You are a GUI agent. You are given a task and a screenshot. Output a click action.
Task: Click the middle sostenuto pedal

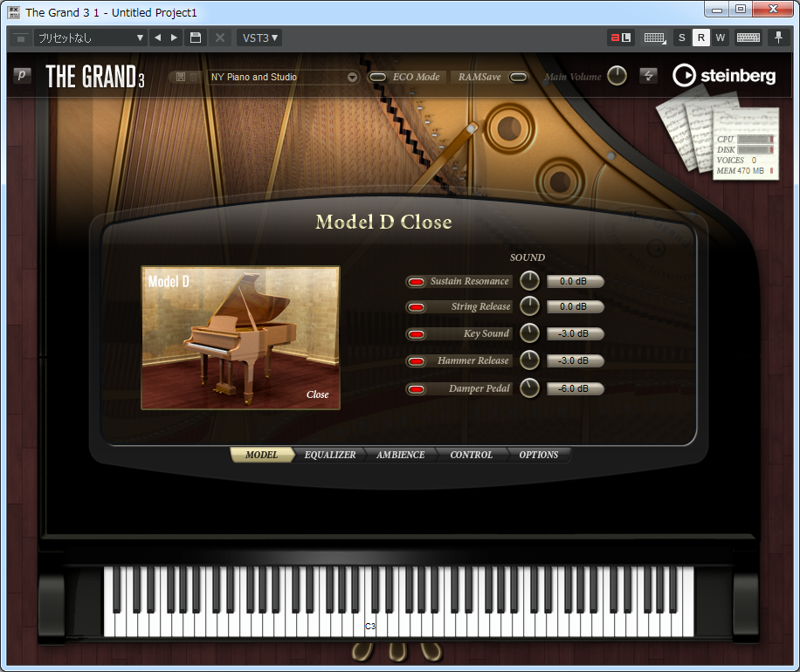(x=397, y=652)
